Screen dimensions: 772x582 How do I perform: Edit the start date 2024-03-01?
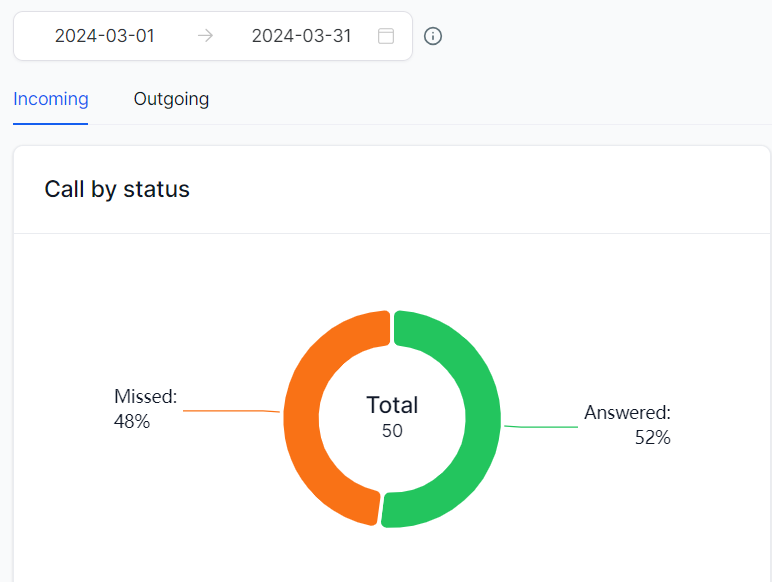click(105, 36)
